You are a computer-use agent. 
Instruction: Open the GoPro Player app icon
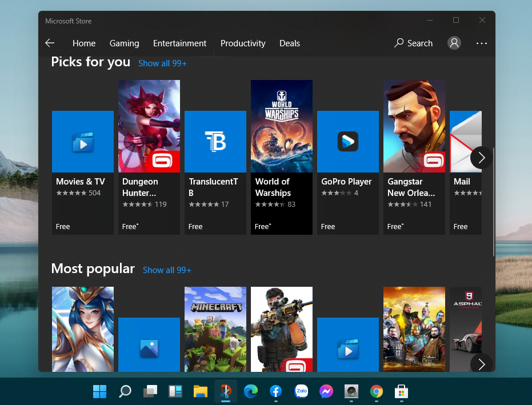pos(348,142)
